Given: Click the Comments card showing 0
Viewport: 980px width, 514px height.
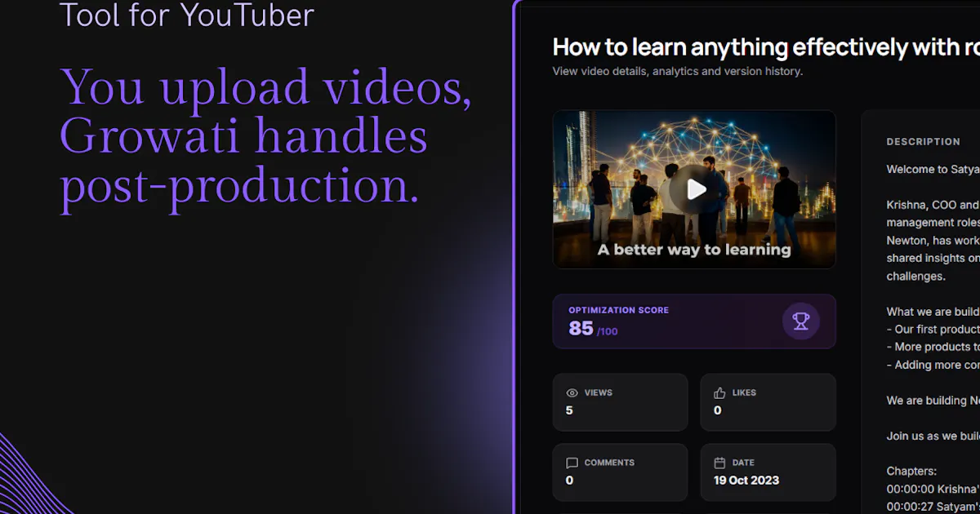Looking at the screenshot, I should click(621, 472).
